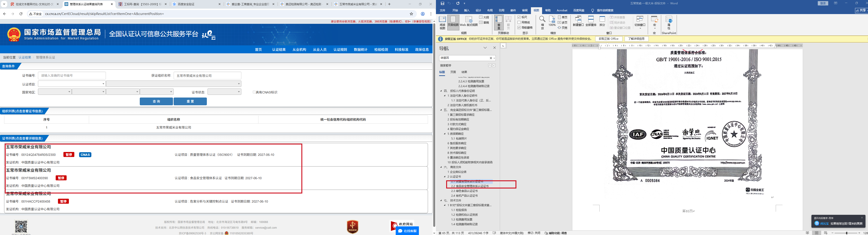The image size is (868, 235).
Task: Click the 查询 search button
Action: pos(156,101)
